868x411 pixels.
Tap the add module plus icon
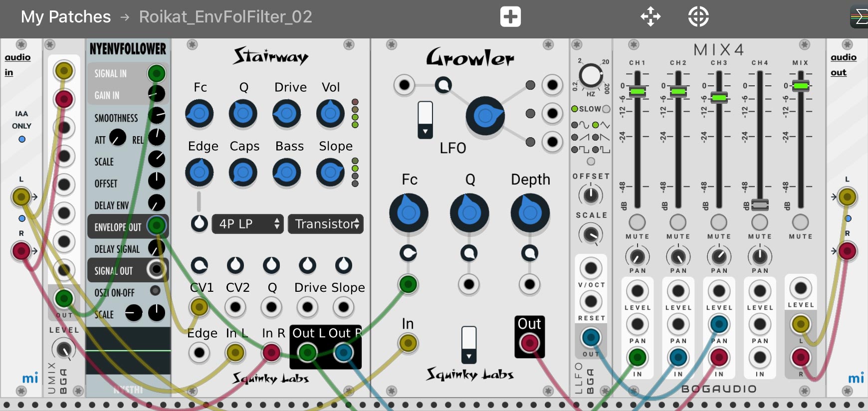pos(510,16)
